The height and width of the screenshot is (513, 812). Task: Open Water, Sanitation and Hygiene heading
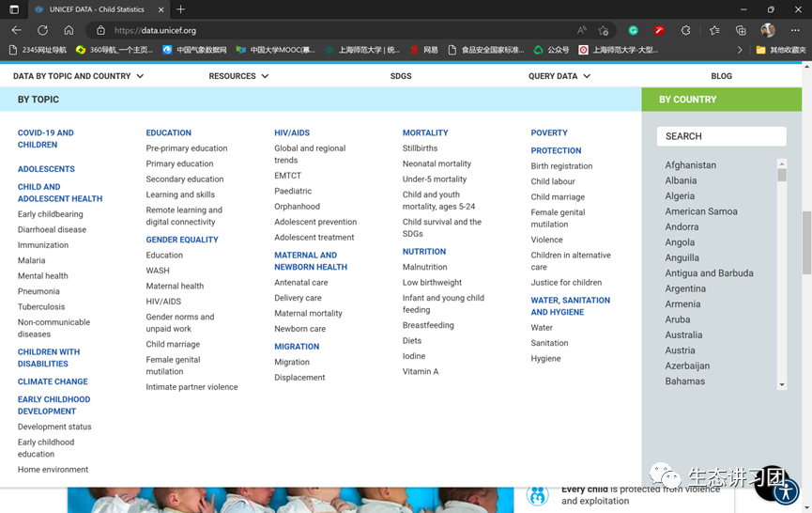(x=570, y=305)
